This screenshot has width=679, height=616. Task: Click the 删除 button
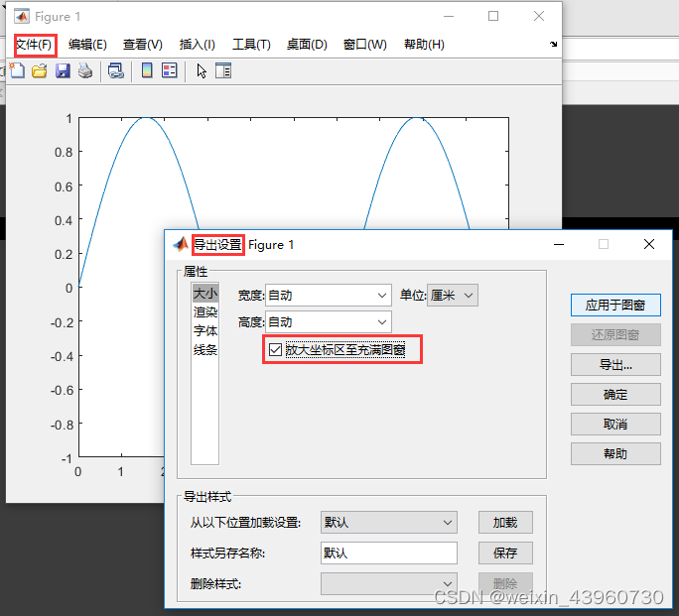[x=505, y=583]
